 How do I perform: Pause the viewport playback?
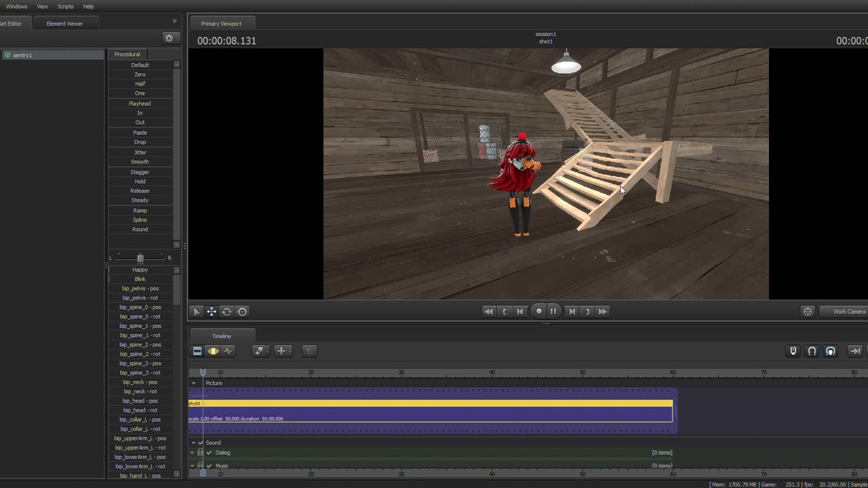click(x=553, y=312)
